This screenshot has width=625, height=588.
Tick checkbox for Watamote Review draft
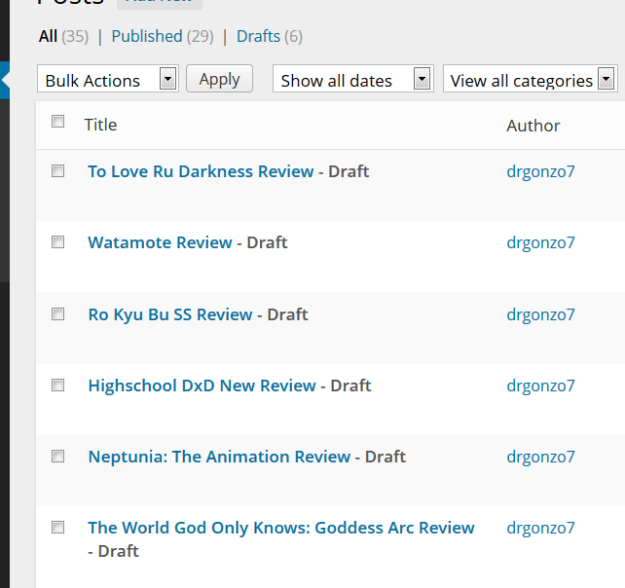point(58,242)
